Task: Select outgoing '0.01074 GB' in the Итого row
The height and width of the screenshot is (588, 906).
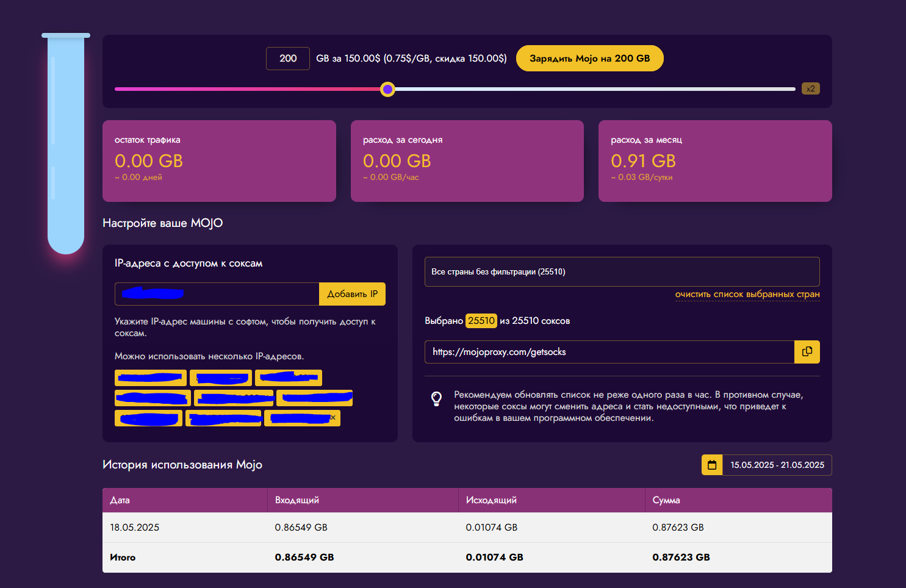Action: pyautogui.click(x=495, y=558)
